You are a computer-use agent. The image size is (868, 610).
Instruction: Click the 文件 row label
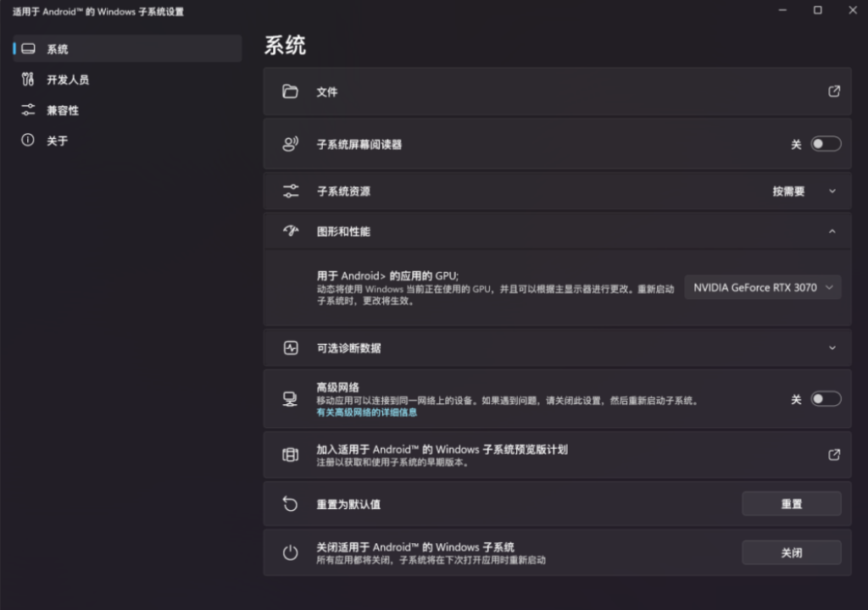point(326,91)
